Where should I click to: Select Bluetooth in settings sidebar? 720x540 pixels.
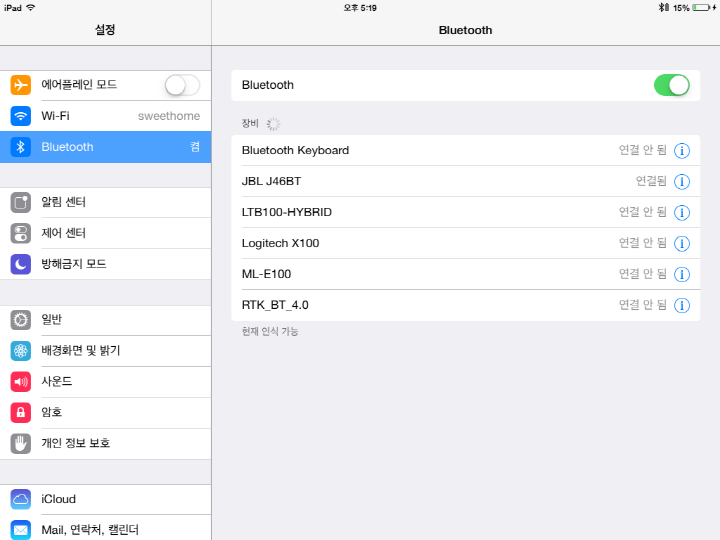(106, 147)
